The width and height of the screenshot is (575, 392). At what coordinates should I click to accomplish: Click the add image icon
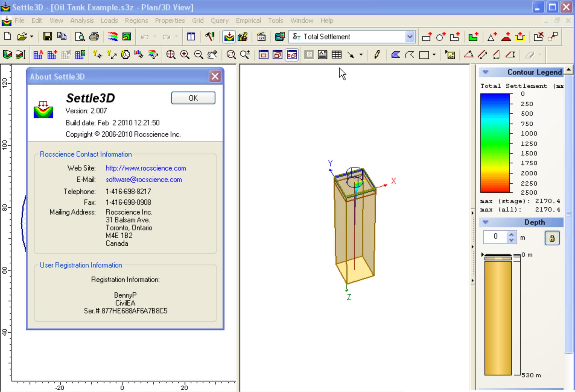[x=450, y=55]
